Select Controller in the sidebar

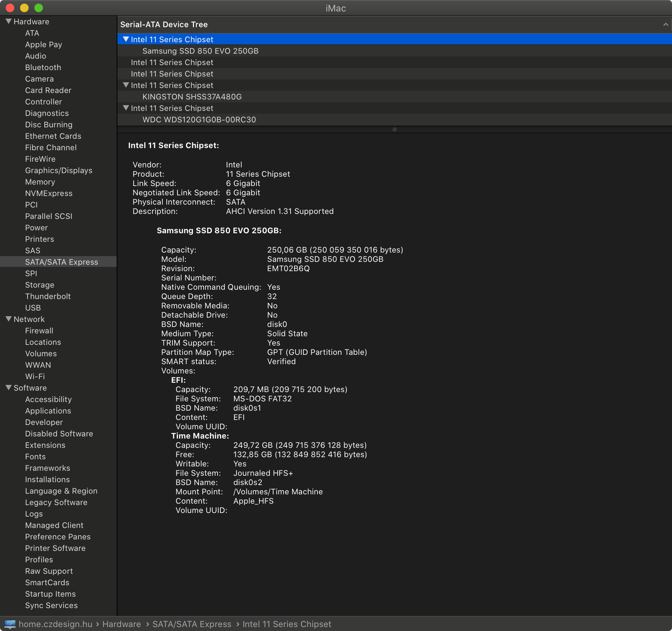click(43, 102)
